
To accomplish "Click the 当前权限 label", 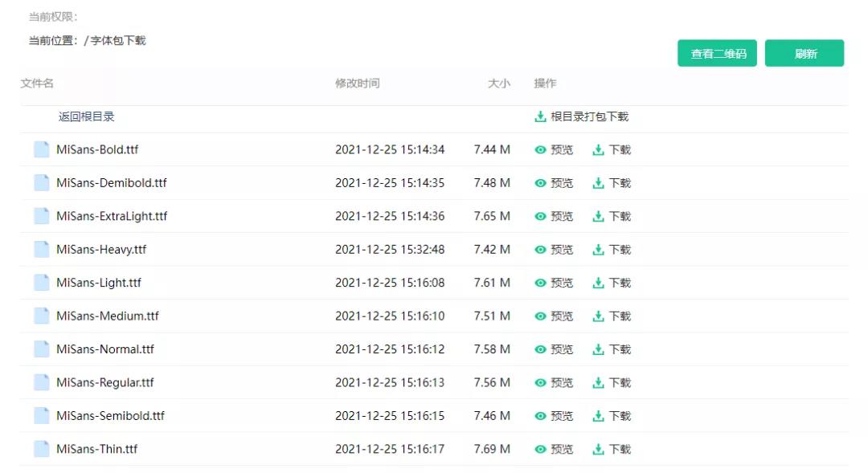I will (x=53, y=17).
